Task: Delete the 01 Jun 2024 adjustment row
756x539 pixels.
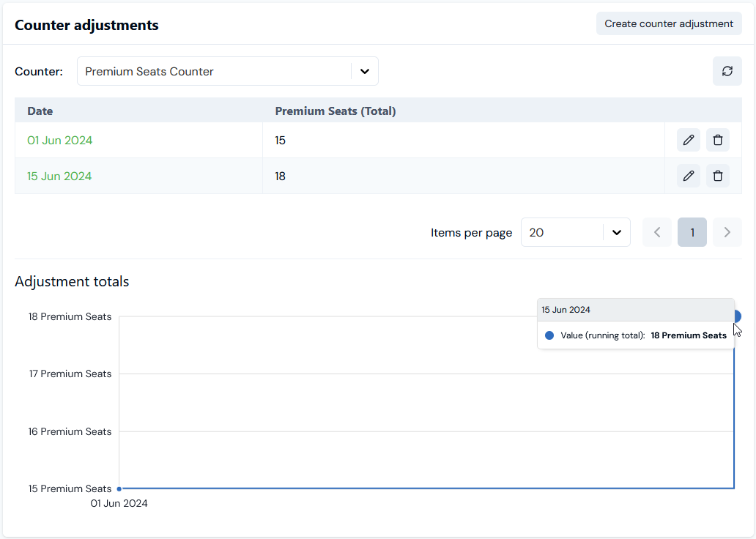Action: (x=717, y=141)
